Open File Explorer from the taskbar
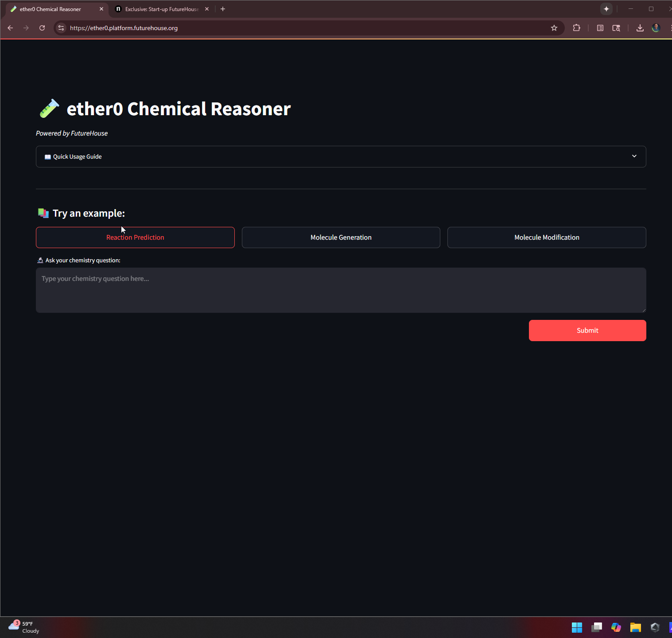This screenshot has height=638, width=672. [x=636, y=627]
